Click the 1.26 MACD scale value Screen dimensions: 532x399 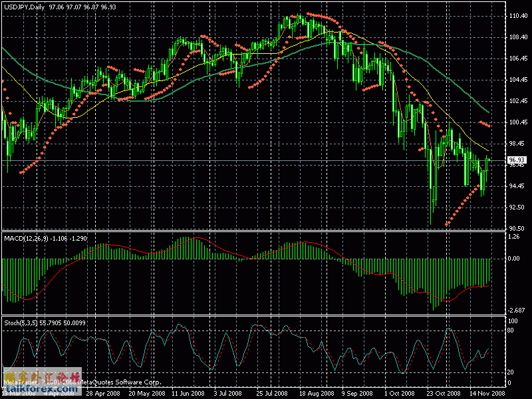point(514,237)
